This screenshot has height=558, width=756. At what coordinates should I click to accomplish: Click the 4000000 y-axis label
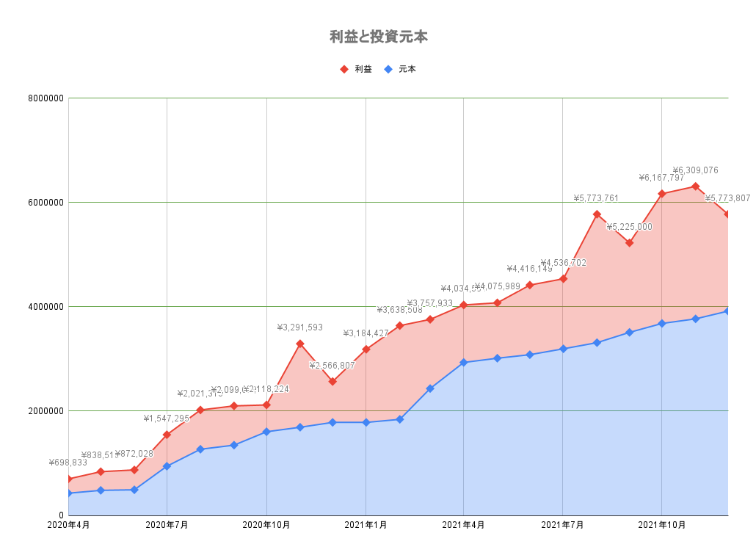[x=46, y=307]
